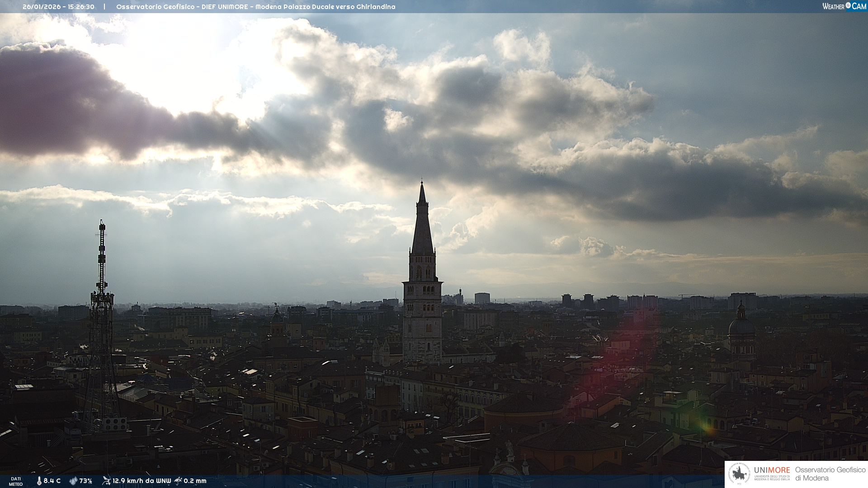Click the WeatherCAM logo
The image size is (868, 488).
click(844, 6)
